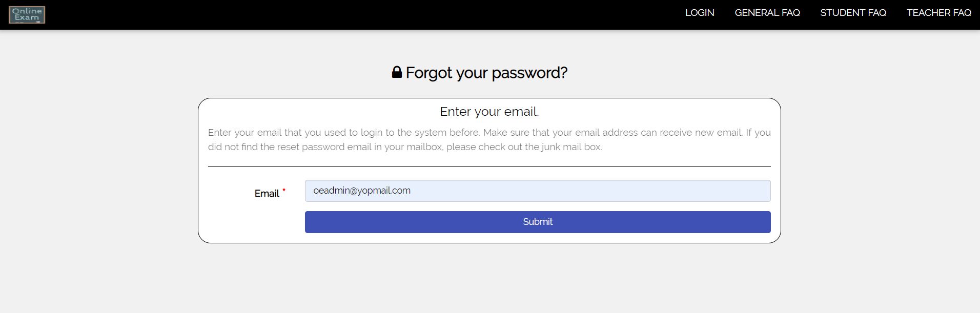
Task: Click the empty middle of the black navbar
Action: point(359,14)
